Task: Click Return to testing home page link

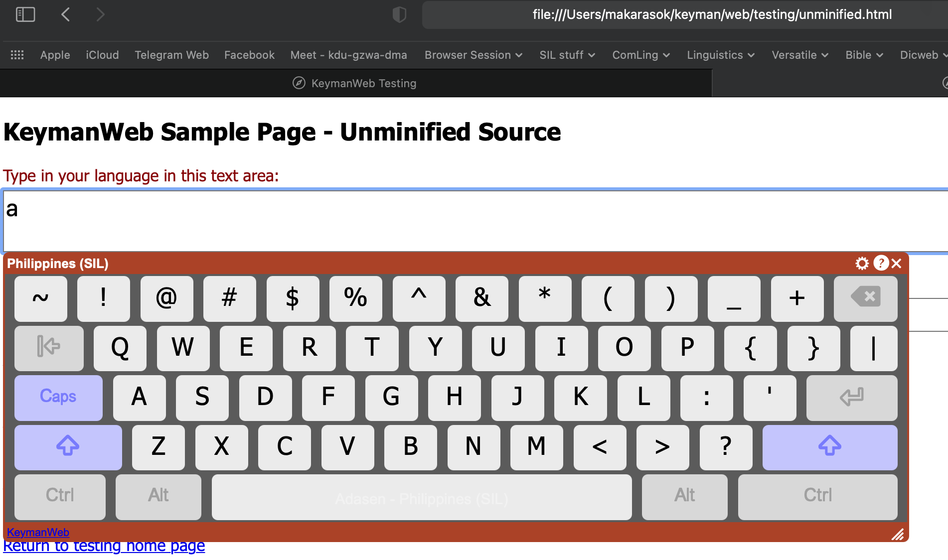Action: coord(104,546)
